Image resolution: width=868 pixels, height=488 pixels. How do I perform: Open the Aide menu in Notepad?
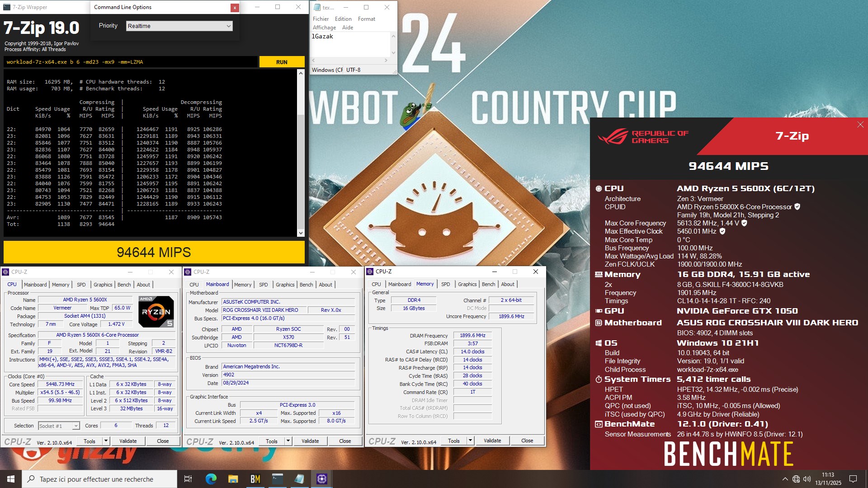(x=348, y=28)
